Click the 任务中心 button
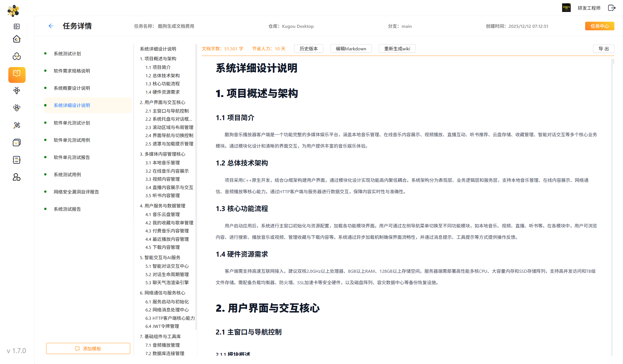 [x=600, y=26]
